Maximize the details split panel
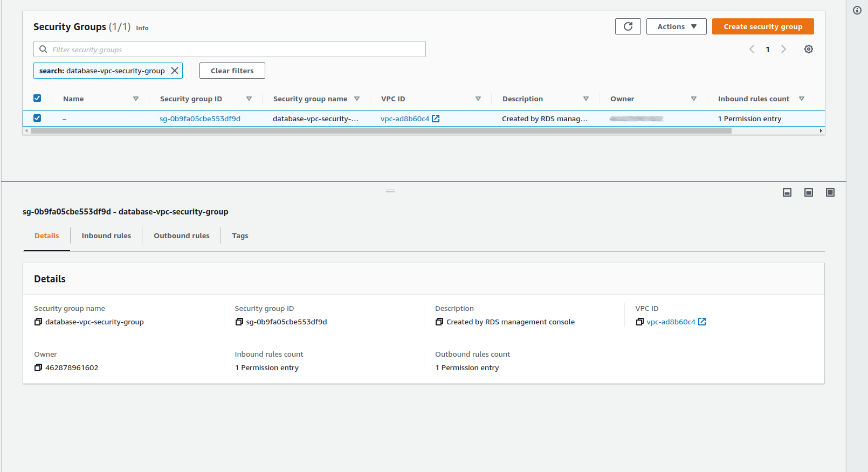The height and width of the screenshot is (472, 868). [830, 192]
